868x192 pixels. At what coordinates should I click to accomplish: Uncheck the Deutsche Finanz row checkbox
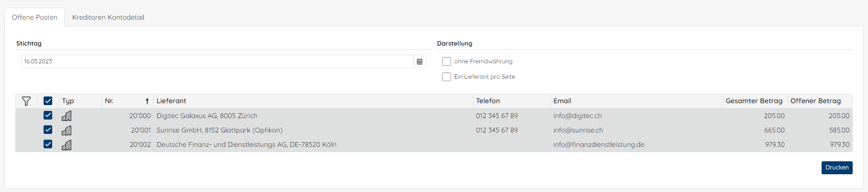[48, 144]
